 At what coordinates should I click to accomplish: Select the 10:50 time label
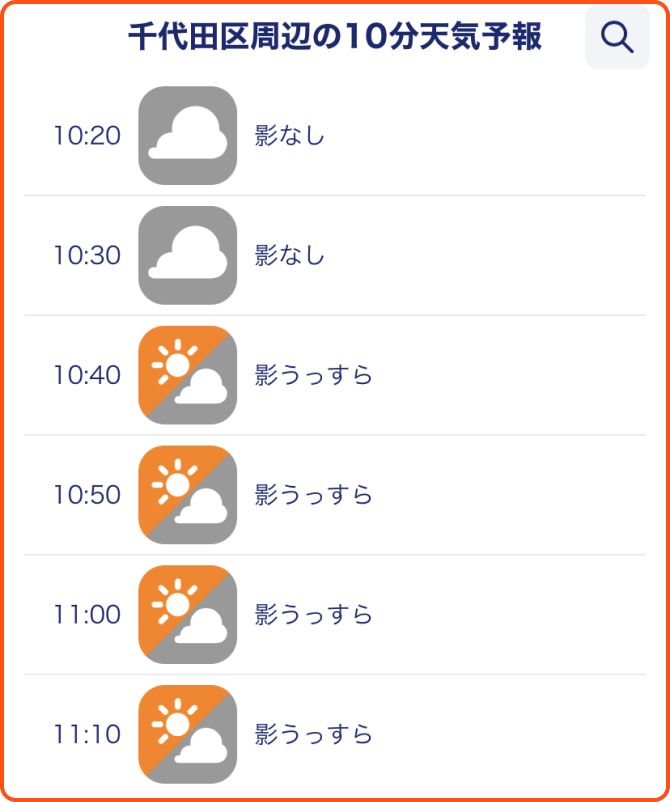coord(87,495)
